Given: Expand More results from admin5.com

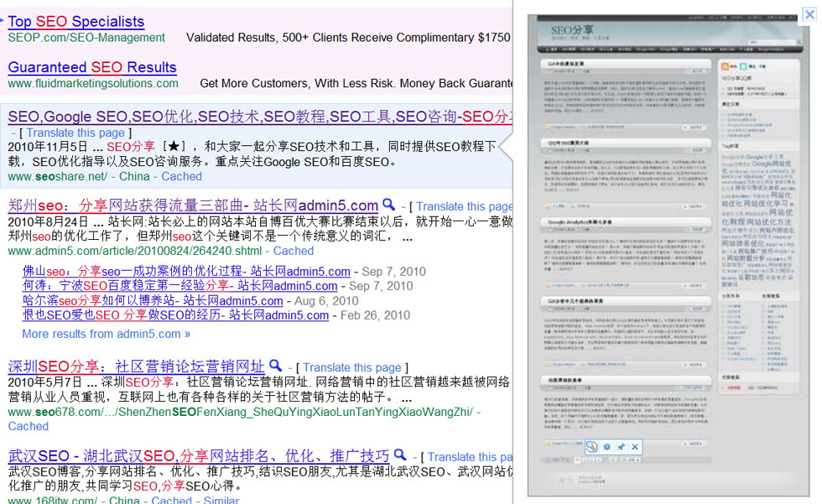Looking at the screenshot, I should coord(106,333).
